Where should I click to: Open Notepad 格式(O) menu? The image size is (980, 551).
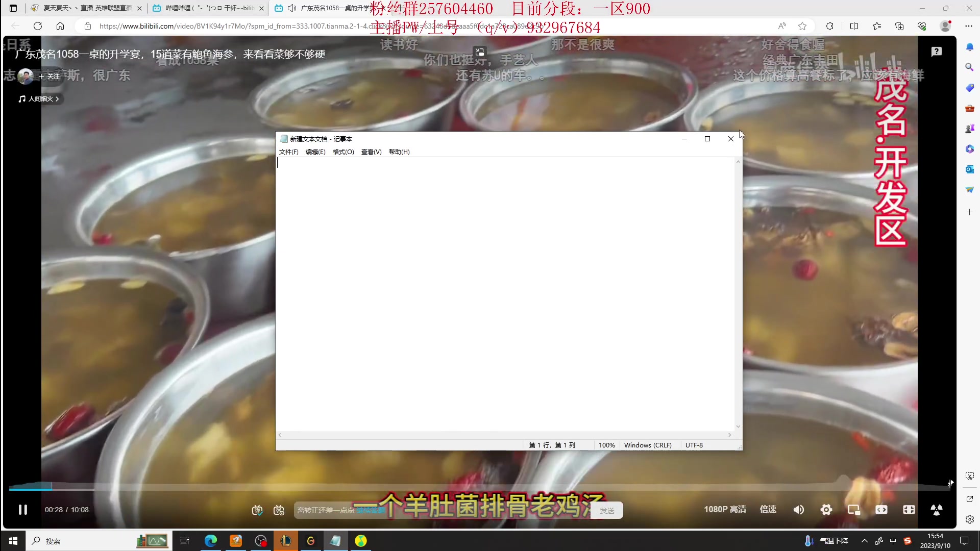[343, 152]
